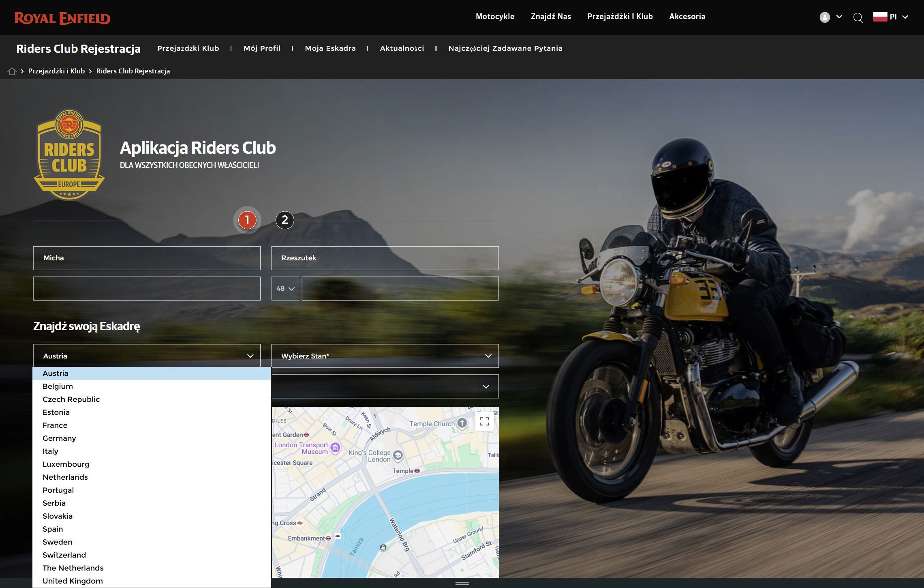The image size is (924, 588).
Task: Select The Netherlands option
Action: (x=152, y=568)
